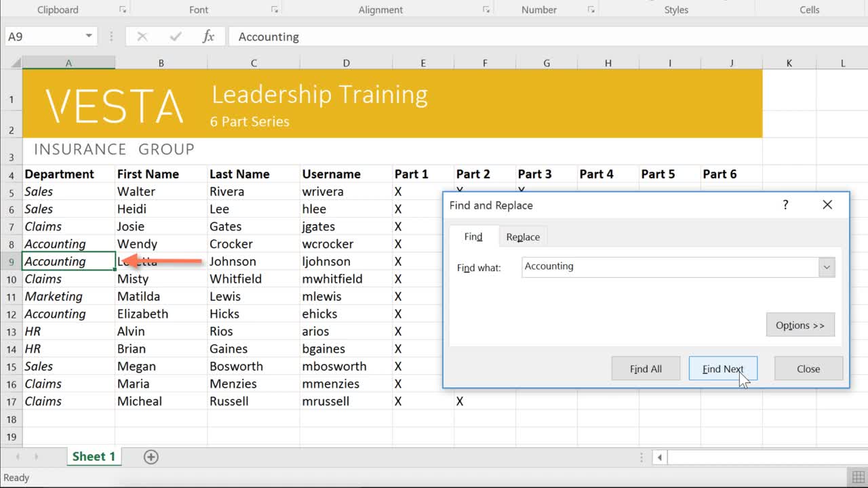
Task: Select the Sheet 1 tab
Action: coord(93,457)
